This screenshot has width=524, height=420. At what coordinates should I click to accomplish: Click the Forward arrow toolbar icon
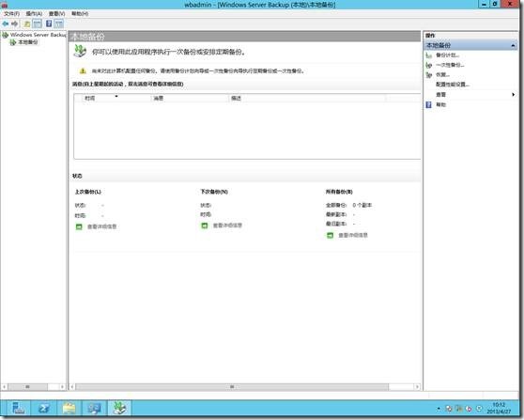click(14, 23)
